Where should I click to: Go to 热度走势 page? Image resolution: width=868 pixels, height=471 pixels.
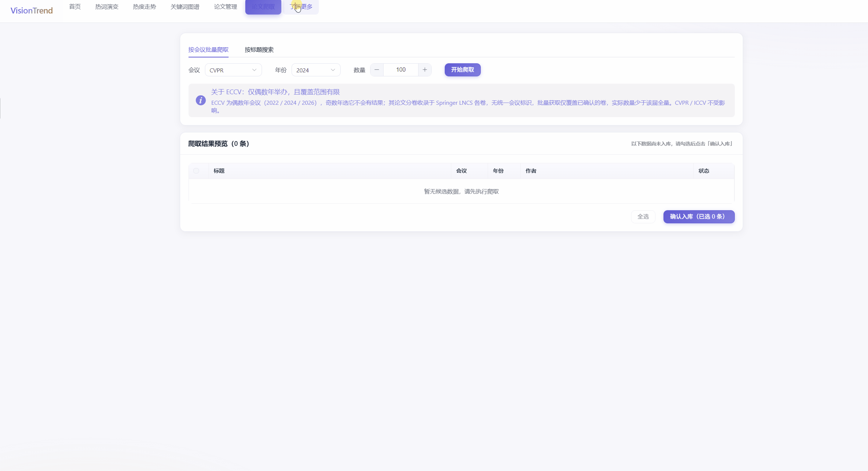pyautogui.click(x=144, y=7)
